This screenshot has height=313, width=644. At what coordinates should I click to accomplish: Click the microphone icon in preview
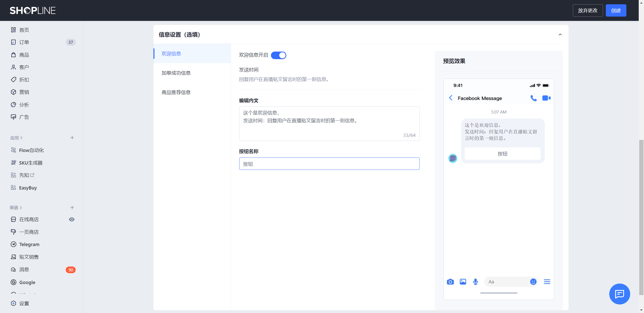point(475,282)
